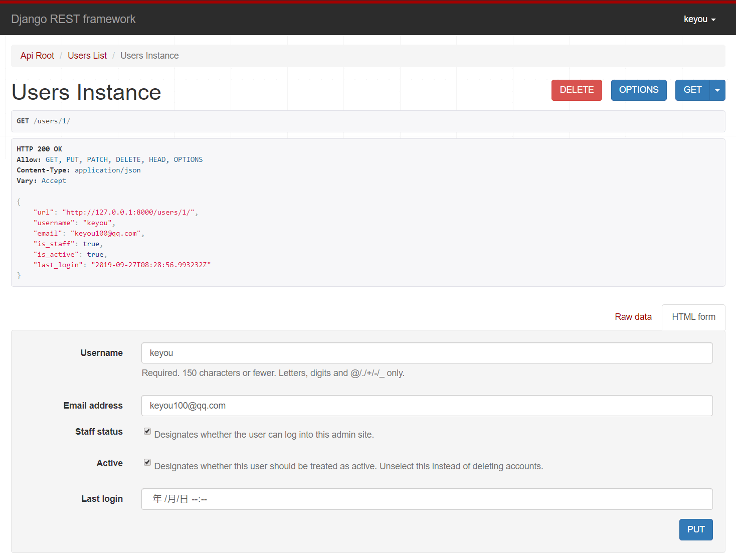
Task: Send a GET request with the GET button
Action: tap(692, 90)
